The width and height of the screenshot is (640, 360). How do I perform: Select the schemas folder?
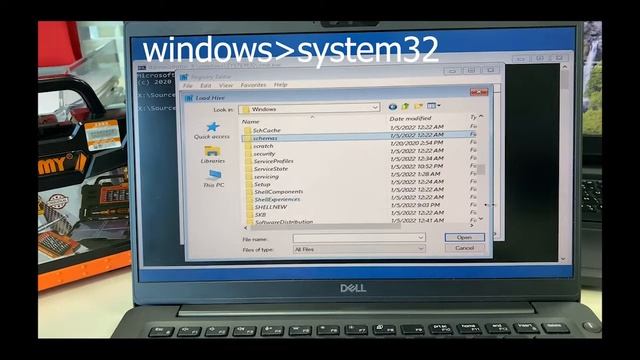[265, 138]
